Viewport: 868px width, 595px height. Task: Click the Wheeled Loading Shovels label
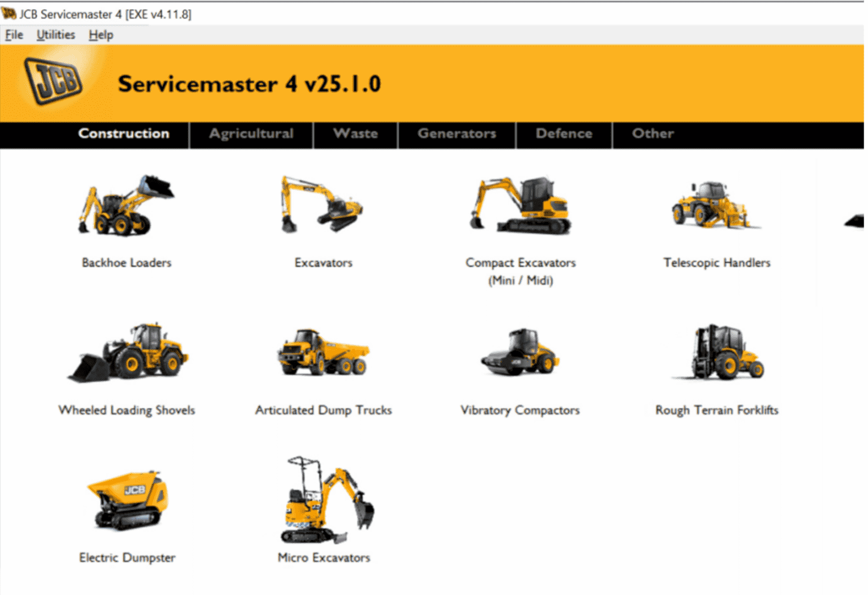(x=127, y=410)
